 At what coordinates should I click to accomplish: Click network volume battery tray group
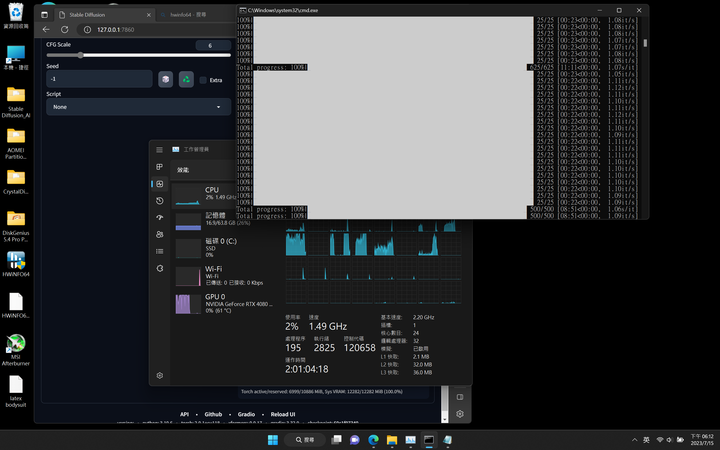coord(670,440)
